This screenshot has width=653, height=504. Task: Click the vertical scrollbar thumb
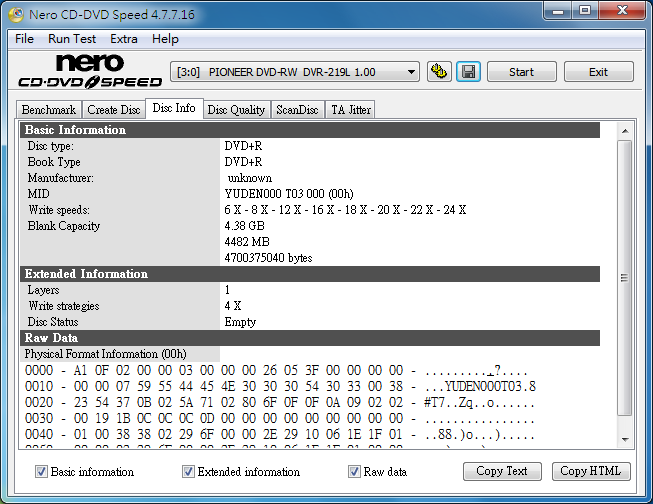click(625, 278)
